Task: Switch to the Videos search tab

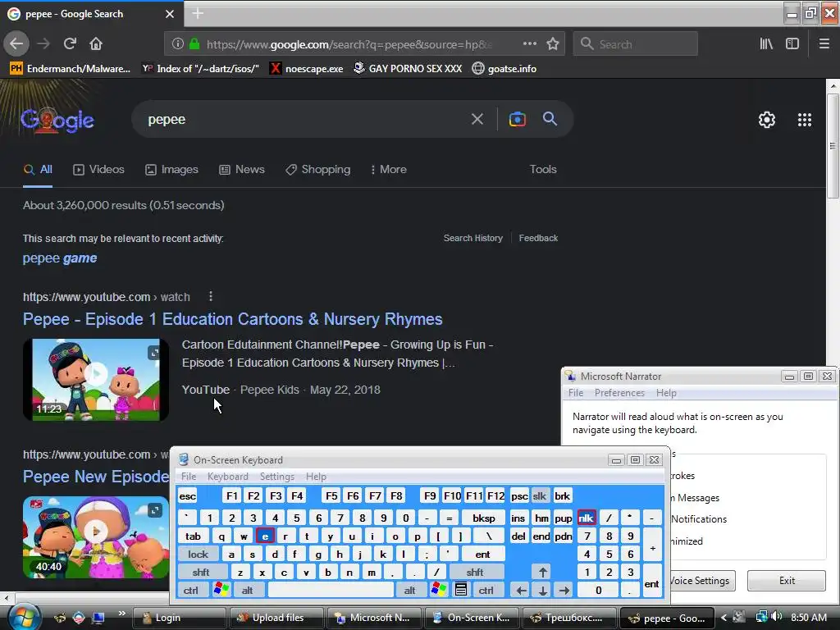Action: tap(98, 169)
